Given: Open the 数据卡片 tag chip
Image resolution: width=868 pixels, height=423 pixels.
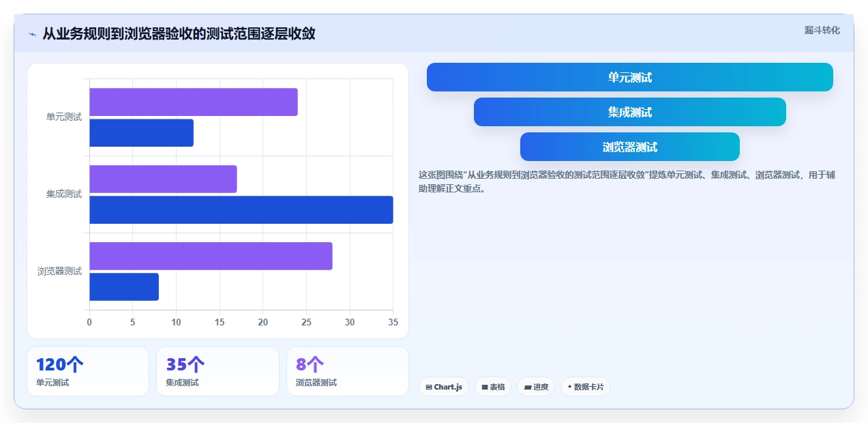Looking at the screenshot, I should click(x=585, y=387).
